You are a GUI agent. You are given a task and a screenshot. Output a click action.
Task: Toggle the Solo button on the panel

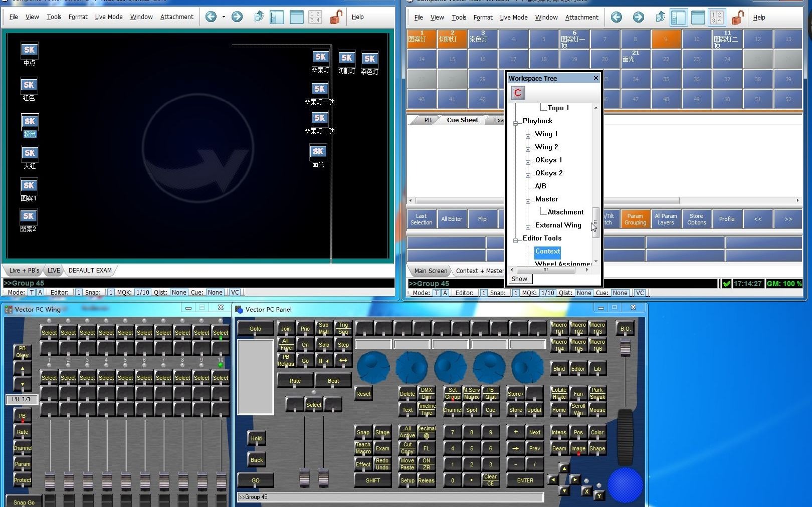(324, 345)
